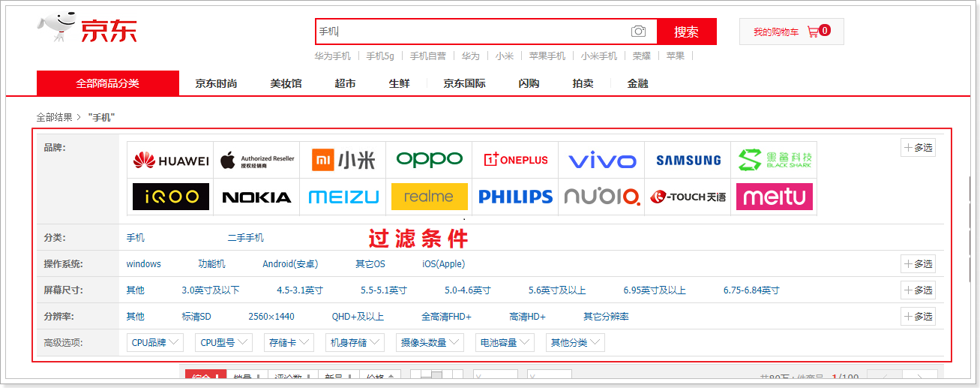This screenshot has height=388, width=980.
Task: Open the 全部商品分类 menu
Action: pyautogui.click(x=108, y=83)
